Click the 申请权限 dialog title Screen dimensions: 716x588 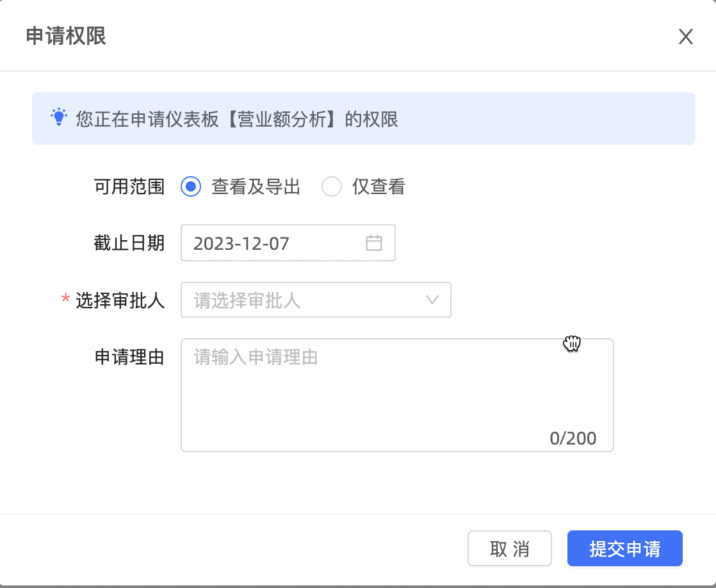pyautogui.click(x=66, y=36)
